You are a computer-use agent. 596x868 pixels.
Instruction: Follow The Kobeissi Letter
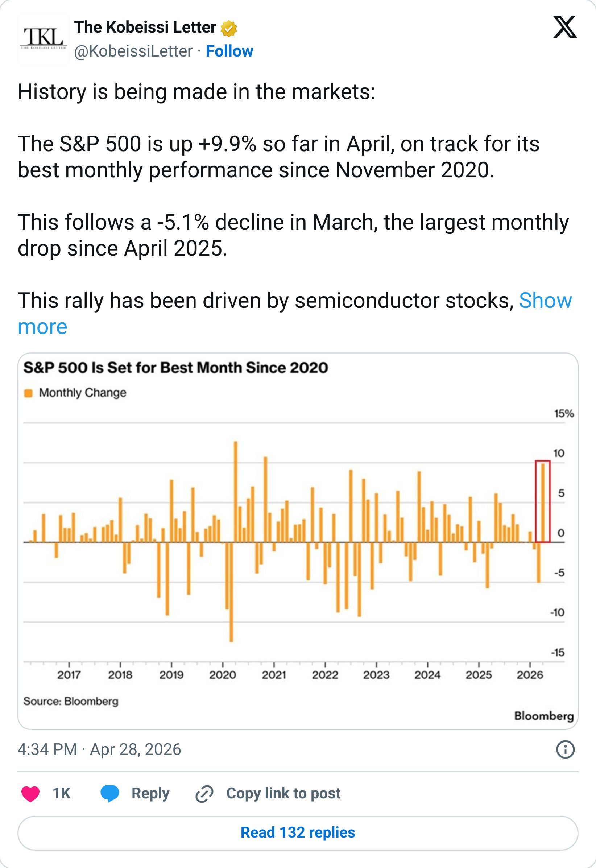229,51
